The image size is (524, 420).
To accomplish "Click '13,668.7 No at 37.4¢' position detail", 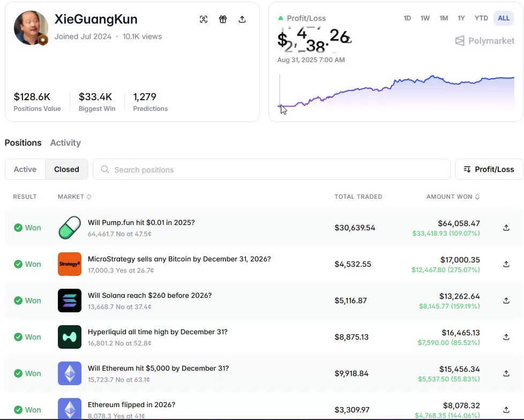I will pos(119,307).
